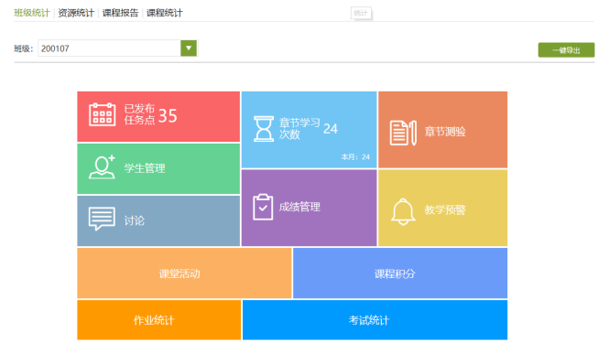Screen dimensions: 609x364
Task: Click the calendar icon on the 已发布任务点 tile
Action: (x=103, y=114)
